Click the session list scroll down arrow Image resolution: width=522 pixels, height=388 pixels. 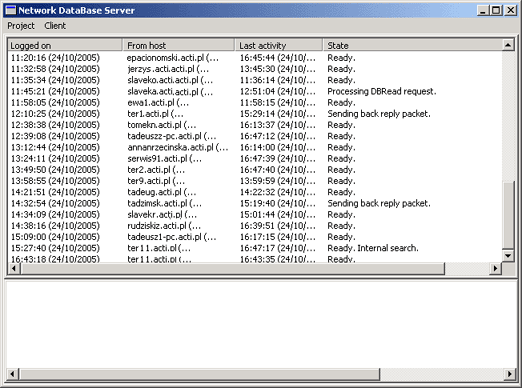coord(508,256)
